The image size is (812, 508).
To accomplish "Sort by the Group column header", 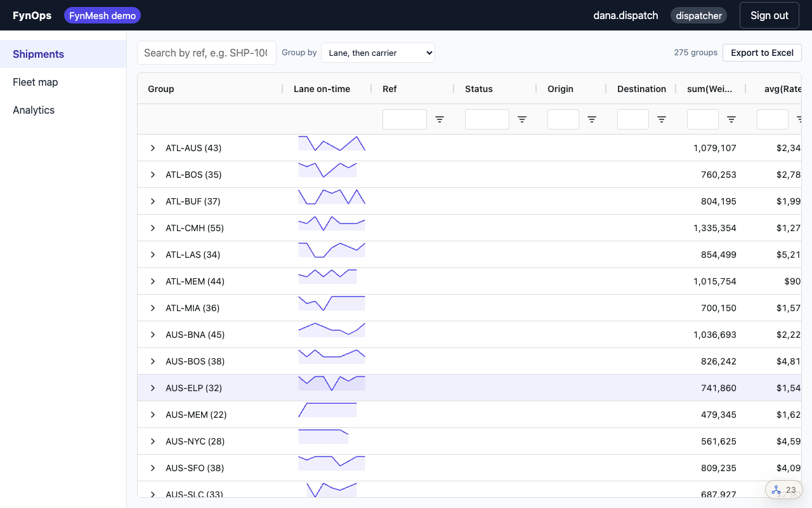I will coord(211,89).
